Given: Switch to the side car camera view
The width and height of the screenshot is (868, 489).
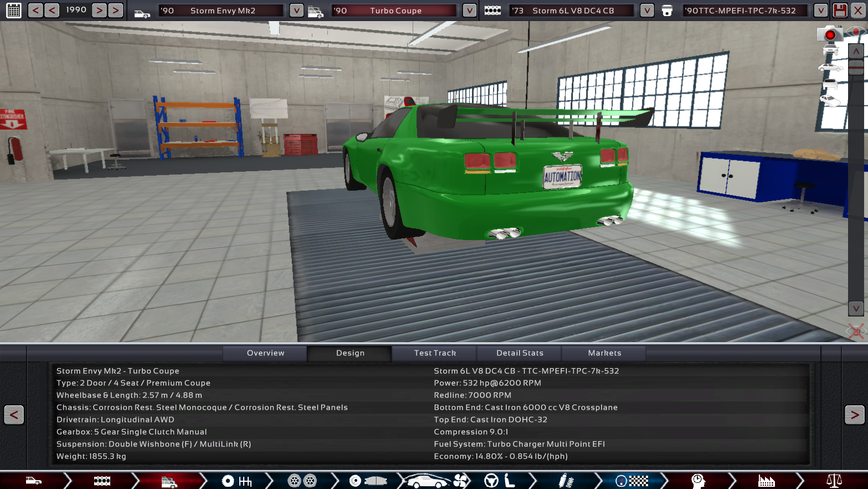Looking at the screenshot, I should click(x=830, y=68).
